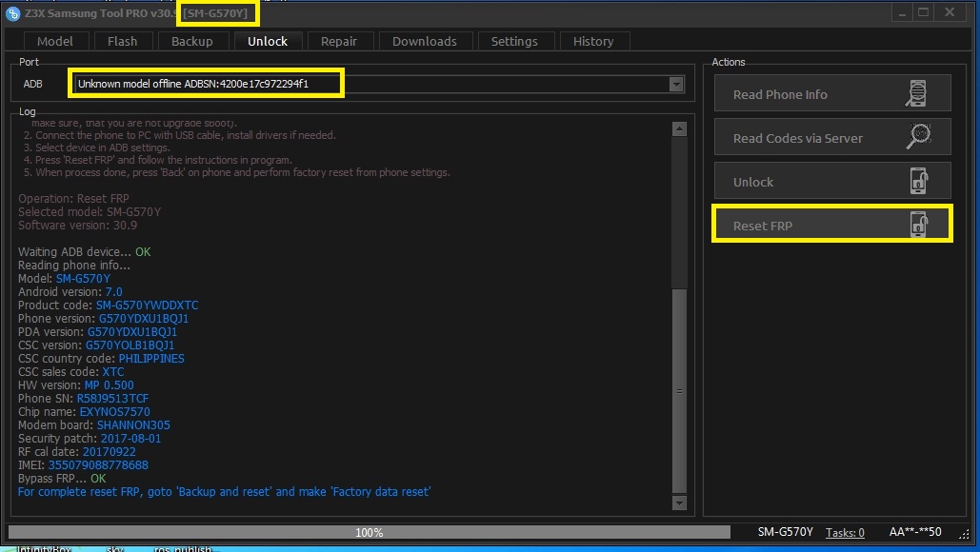Open the Model tab

coord(54,41)
